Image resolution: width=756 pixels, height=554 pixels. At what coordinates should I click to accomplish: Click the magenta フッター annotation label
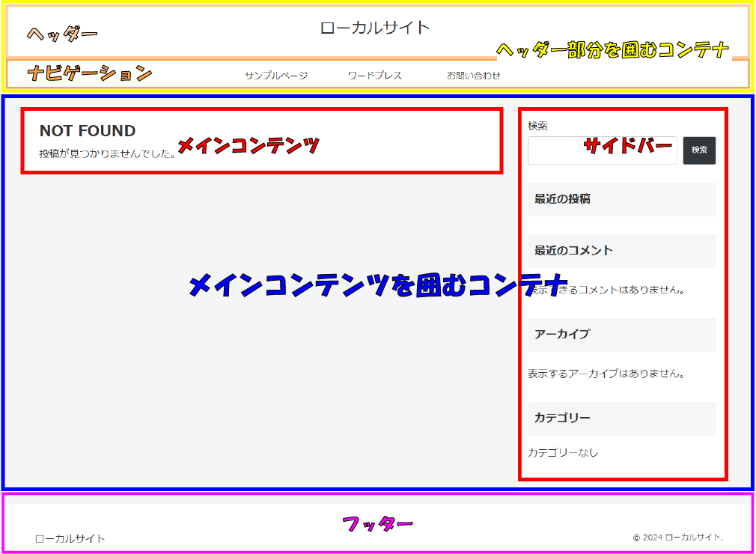point(377,524)
